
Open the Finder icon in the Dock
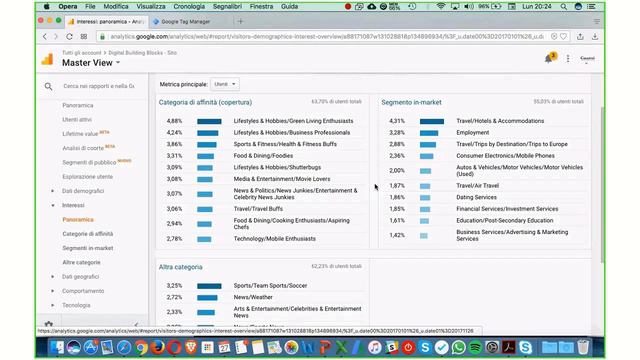coord(57,347)
